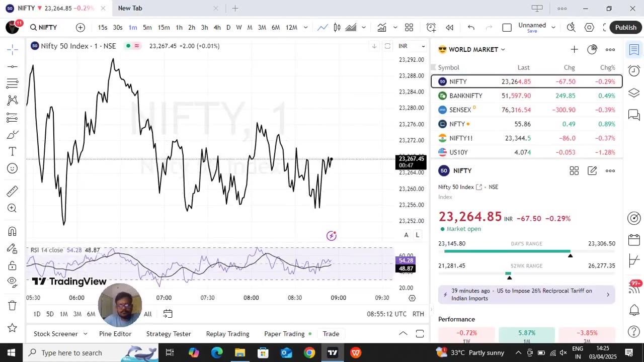Select SENSEX row in watchlist
The height and width of the screenshot is (362, 644).
[527, 110]
